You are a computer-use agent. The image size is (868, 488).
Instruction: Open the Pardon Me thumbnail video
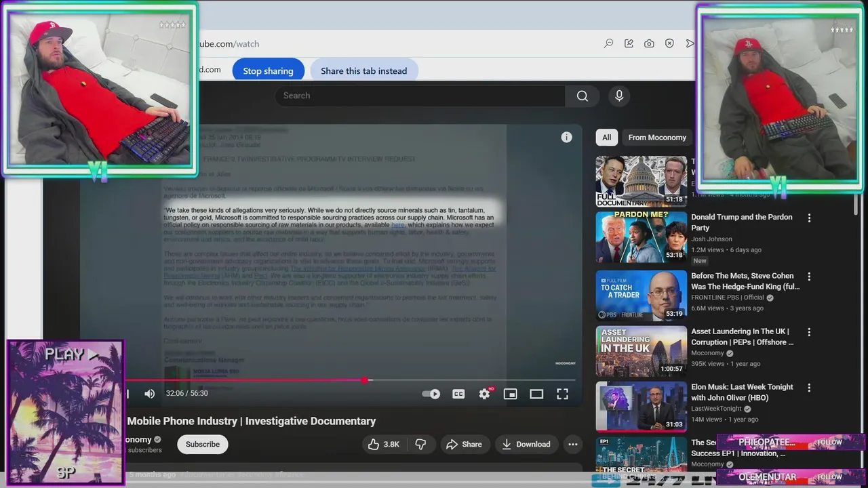[641, 237]
